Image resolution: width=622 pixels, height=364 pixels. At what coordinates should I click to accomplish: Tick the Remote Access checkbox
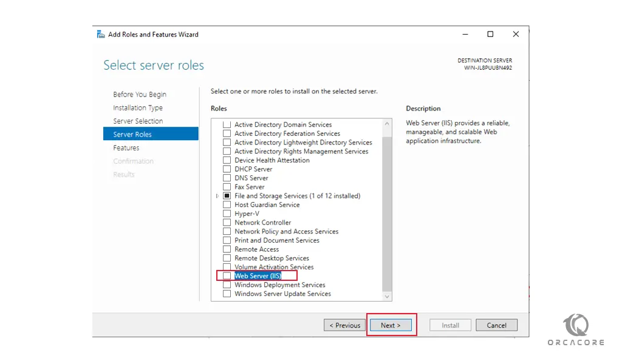click(227, 249)
